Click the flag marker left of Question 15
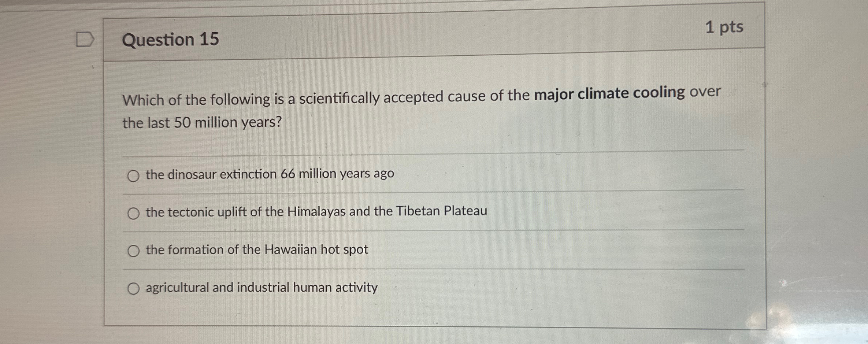The height and width of the screenshot is (344, 868). tap(85, 39)
